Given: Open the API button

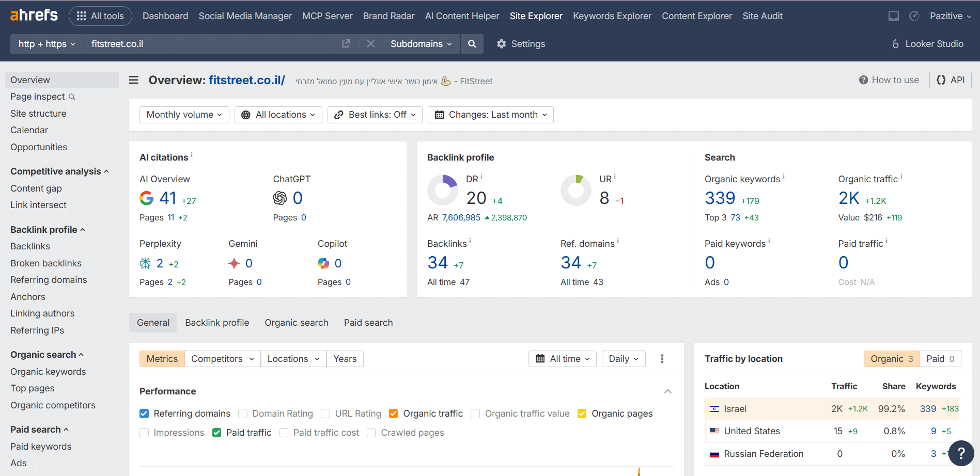Looking at the screenshot, I should 951,80.
